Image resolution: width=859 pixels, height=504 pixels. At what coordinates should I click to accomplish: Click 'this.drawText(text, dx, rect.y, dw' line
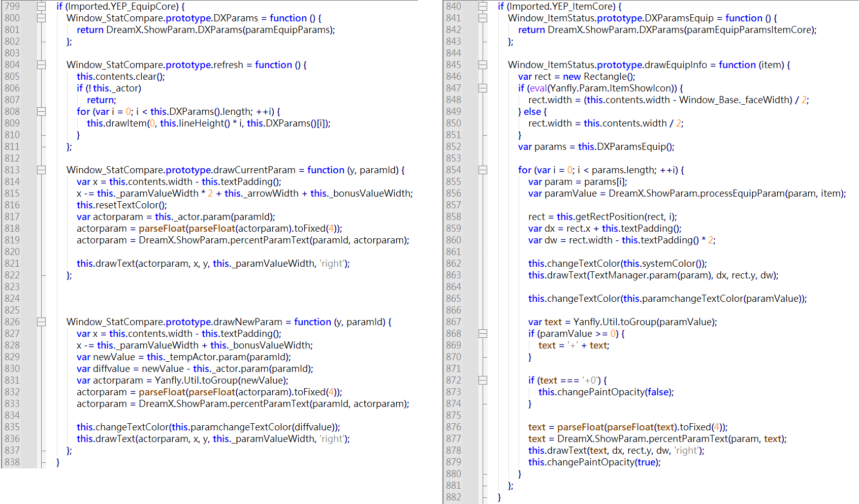click(616, 451)
